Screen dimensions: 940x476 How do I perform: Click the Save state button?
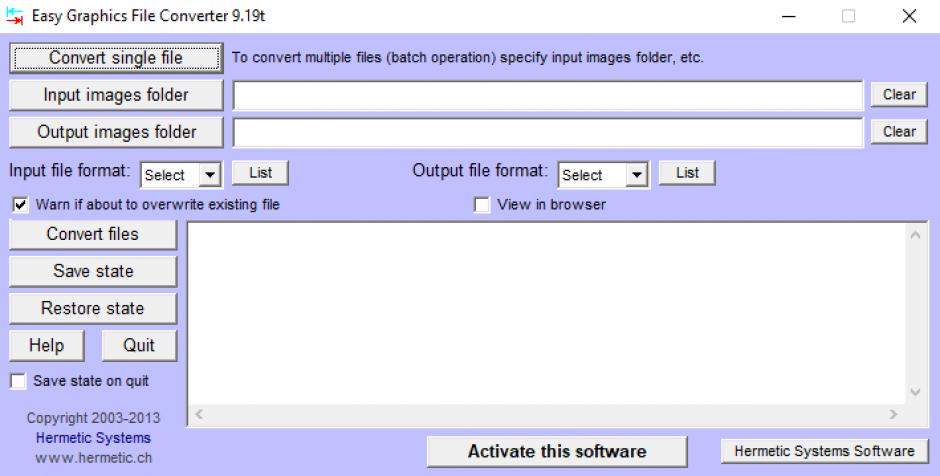pos(93,271)
